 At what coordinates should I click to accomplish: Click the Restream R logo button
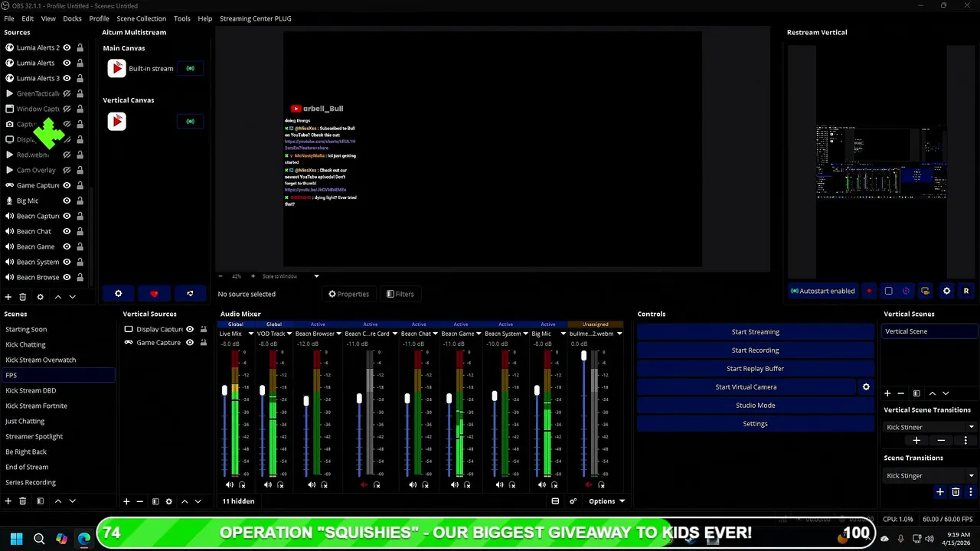pos(965,291)
